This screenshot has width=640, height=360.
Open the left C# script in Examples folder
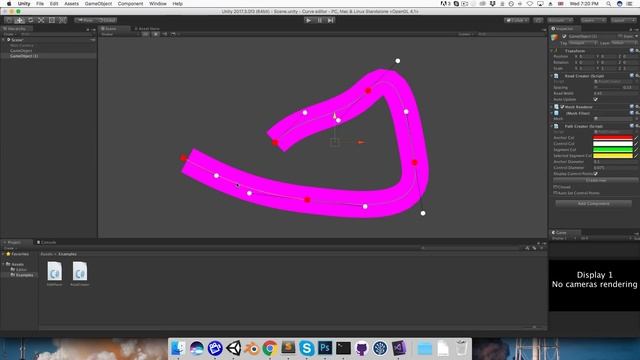click(54, 271)
